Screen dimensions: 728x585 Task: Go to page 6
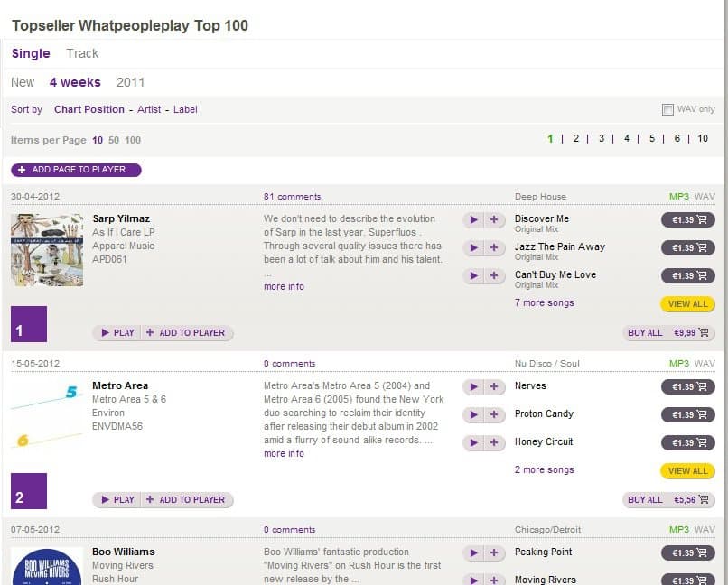coord(677,138)
